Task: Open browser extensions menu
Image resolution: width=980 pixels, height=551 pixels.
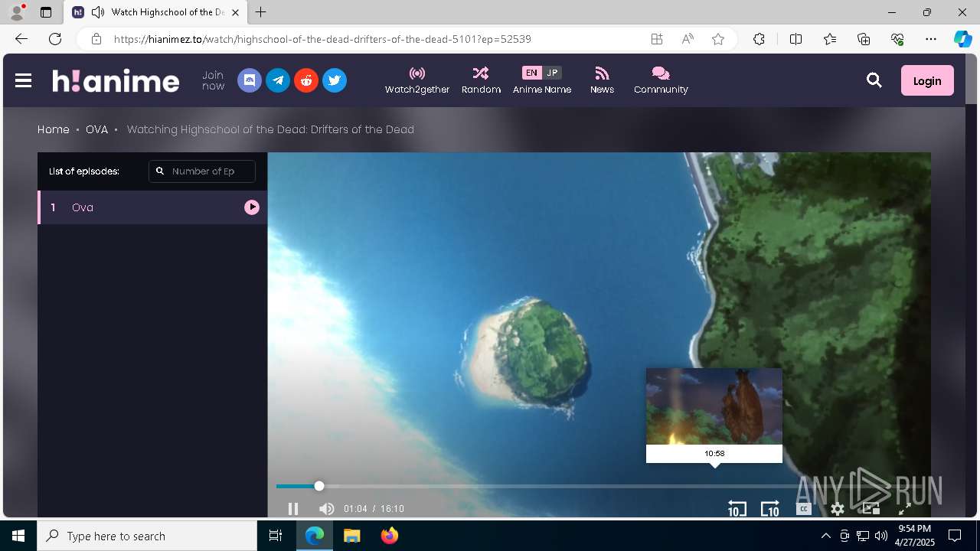Action: coord(759,39)
